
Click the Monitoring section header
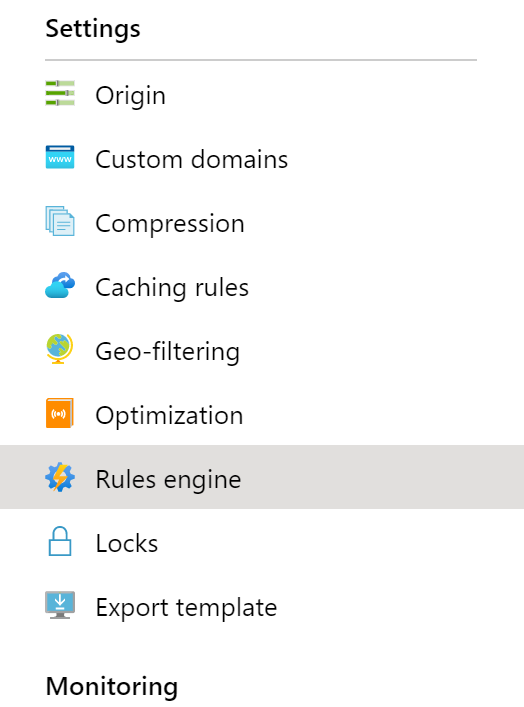112,686
